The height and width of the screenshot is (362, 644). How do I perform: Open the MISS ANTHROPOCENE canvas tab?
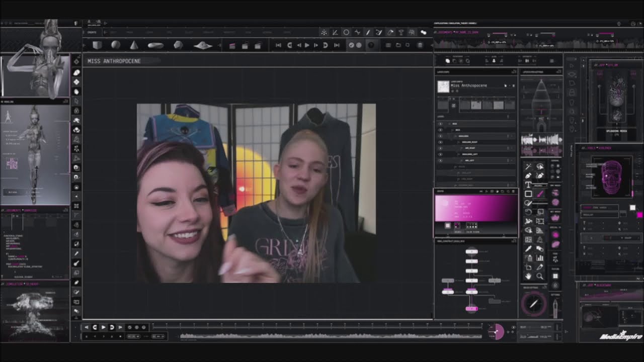click(x=114, y=61)
